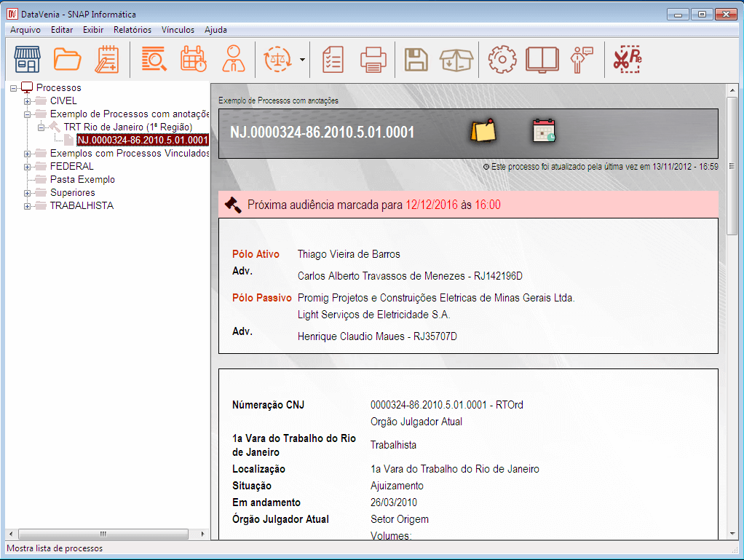
Task: Click the scissors Re icon in the toolbar
Action: click(x=626, y=60)
